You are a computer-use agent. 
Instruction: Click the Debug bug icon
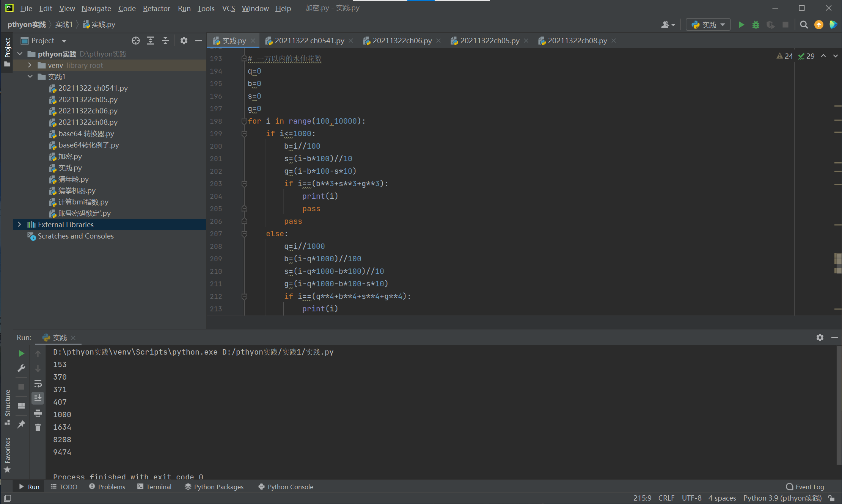tap(756, 25)
